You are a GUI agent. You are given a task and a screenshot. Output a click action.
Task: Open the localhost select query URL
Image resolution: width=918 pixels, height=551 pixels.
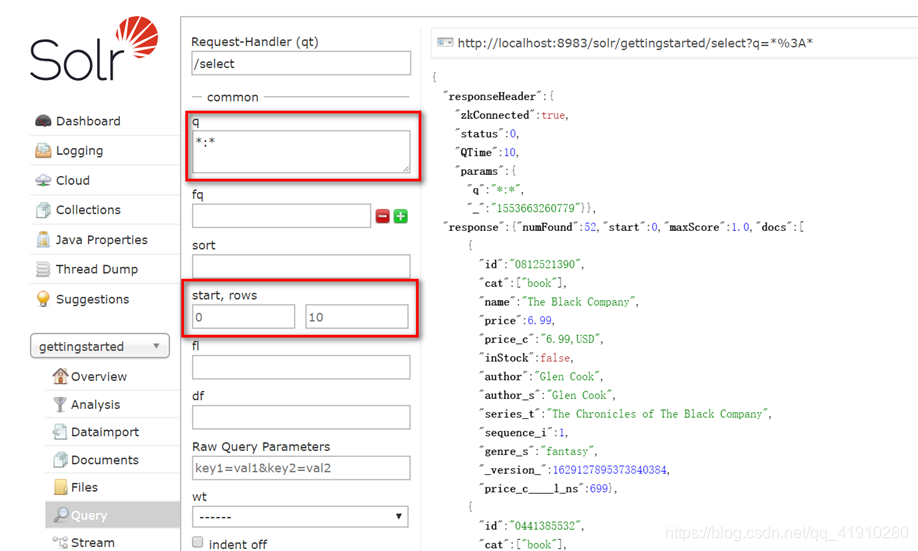click(x=635, y=43)
